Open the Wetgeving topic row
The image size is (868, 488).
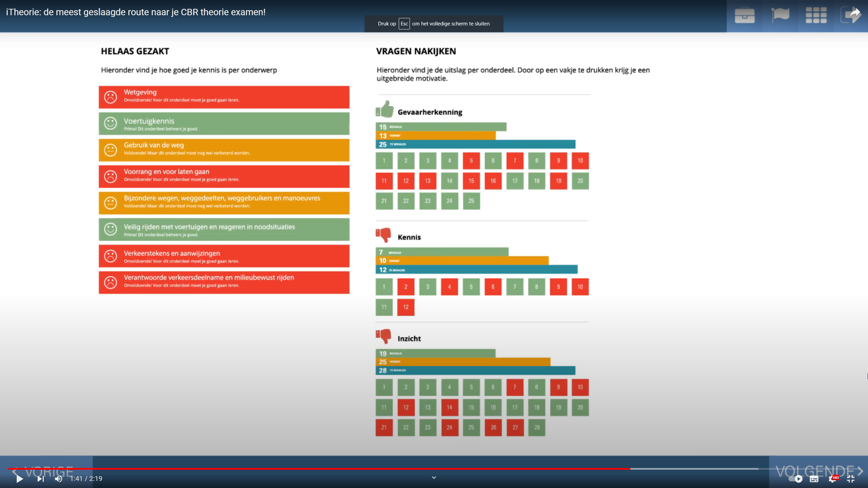224,97
